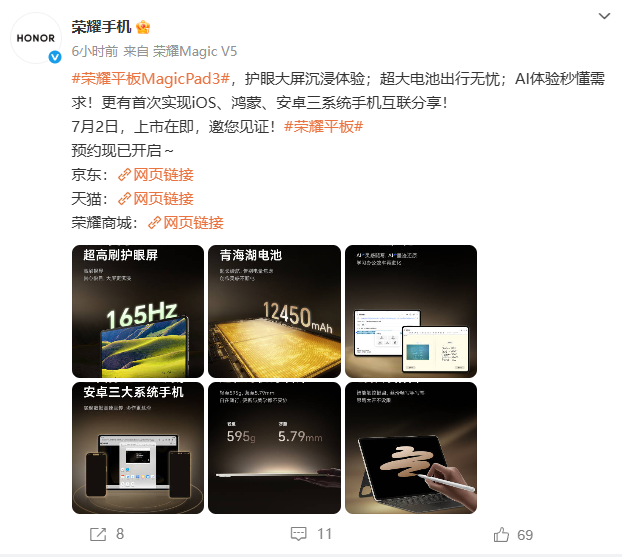Screen dimensions: 622x557
Task: Click the #荣耀平板# hashtag
Action: click(x=324, y=127)
